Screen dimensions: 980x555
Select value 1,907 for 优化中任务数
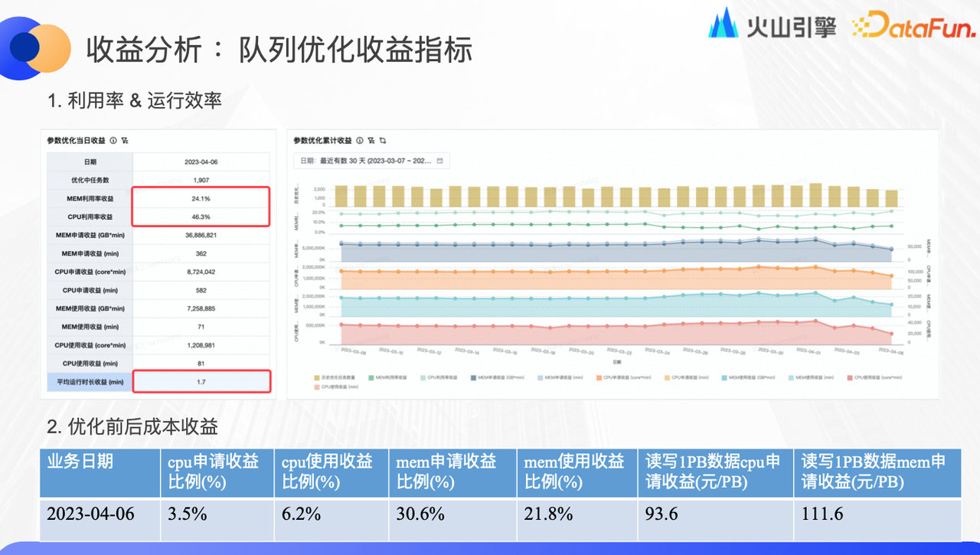coord(202,180)
